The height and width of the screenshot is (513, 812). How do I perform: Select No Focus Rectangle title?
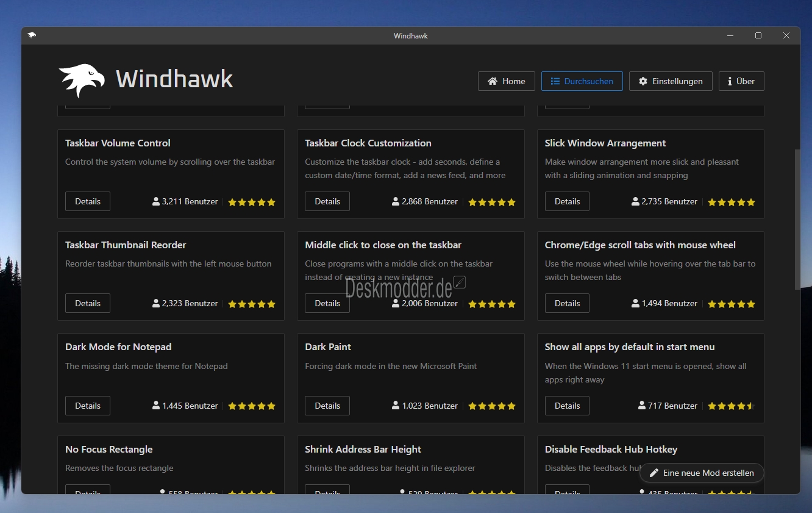coord(109,450)
